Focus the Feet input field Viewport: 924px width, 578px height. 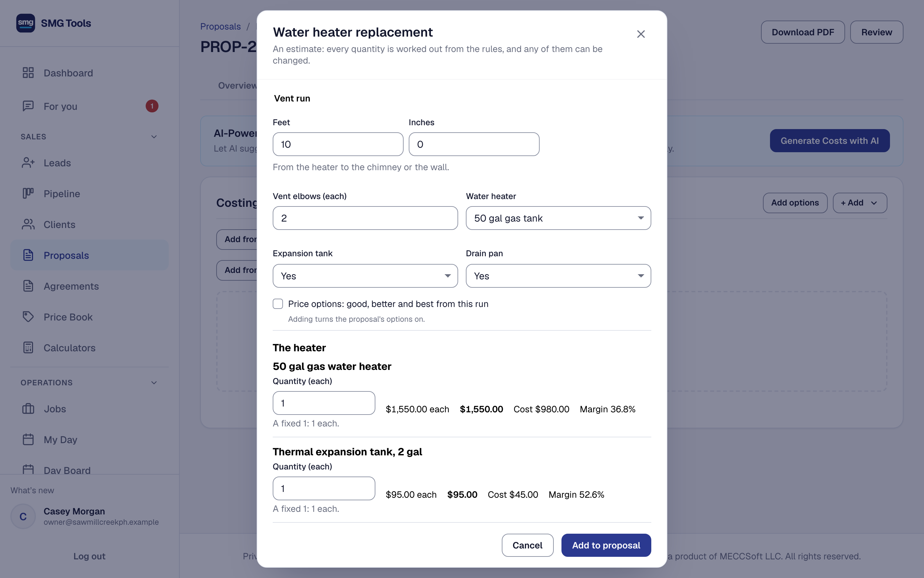pyautogui.click(x=338, y=144)
